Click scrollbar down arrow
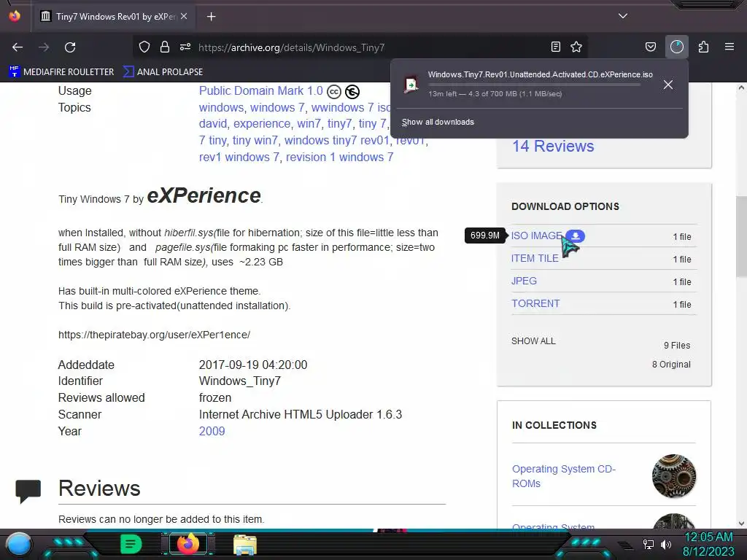This screenshot has width=747, height=560. pyautogui.click(x=741, y=524)
